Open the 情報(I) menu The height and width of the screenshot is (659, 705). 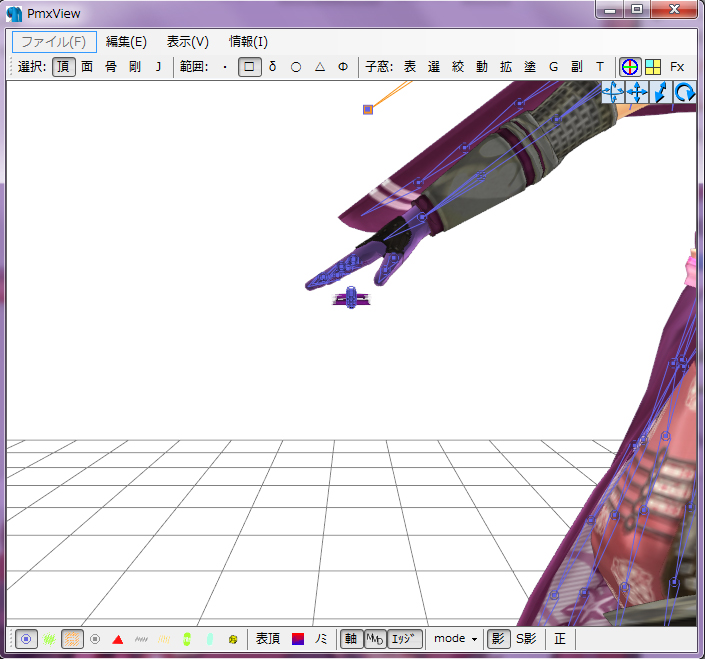pos(248,42)
